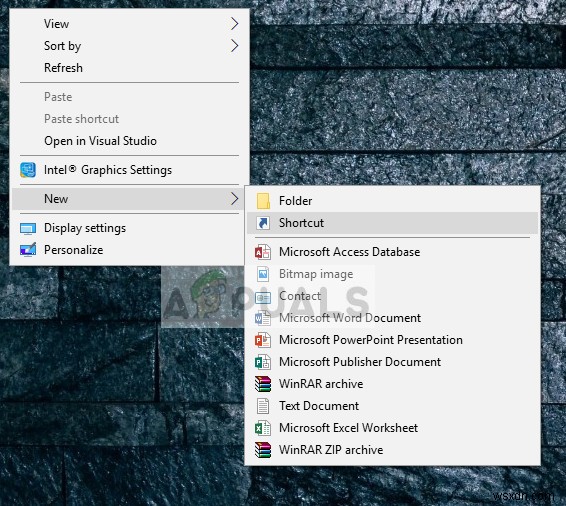Expand the New submenu arrow

point(235,199)
